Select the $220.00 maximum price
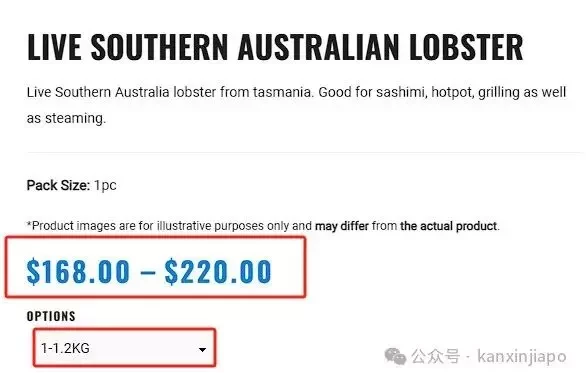Image resolution: width=586 pixels, height=373 pixels. click(218, 271)
